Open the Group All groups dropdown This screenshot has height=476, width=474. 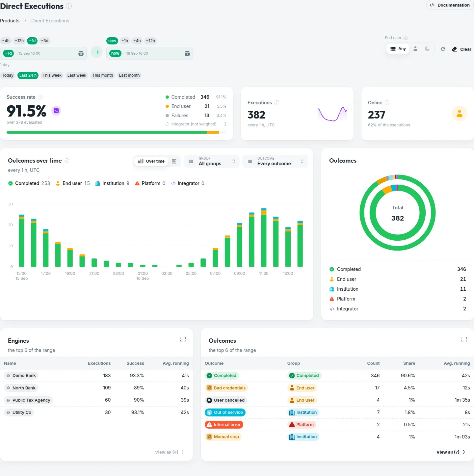click(x=211, y=161)
